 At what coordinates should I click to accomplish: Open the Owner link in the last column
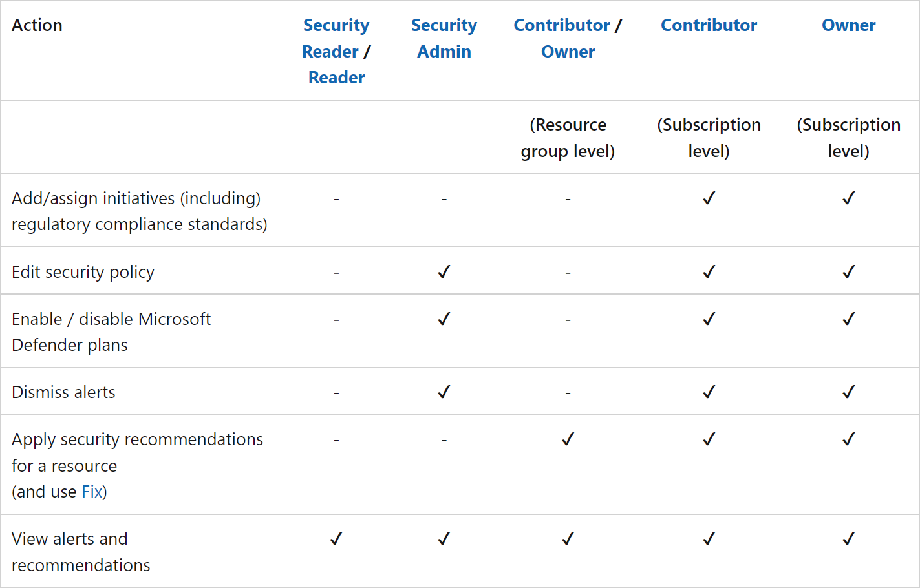(x=848, y=25)
